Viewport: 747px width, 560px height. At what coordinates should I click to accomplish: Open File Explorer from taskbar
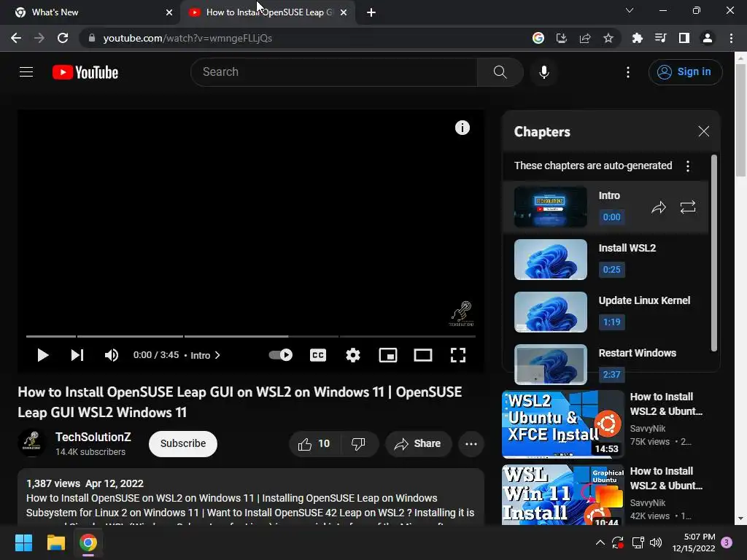(55, 542)
